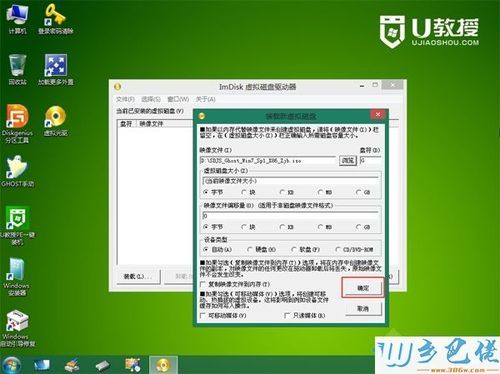Image resolution: width=500 pixels, height=374 pixels.
Task: Click the gray drive icon on the taskbar
Action: click(103, 366)
